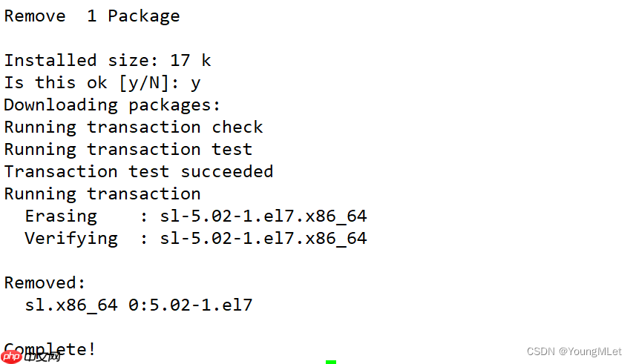Click the 'Remove 1 Package' line
Viewport: 633px width, 364px height.
click(x=91, y=16)
